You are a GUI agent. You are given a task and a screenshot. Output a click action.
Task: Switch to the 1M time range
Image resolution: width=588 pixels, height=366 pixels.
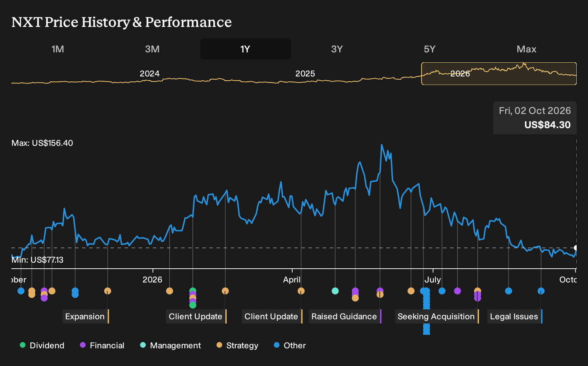[58, 49]
